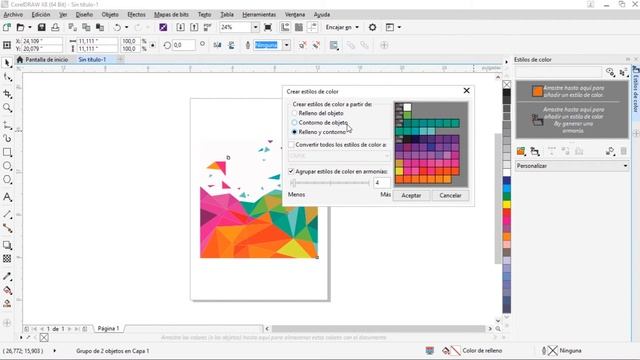Switch to Sin título-1 document tab

92,60
